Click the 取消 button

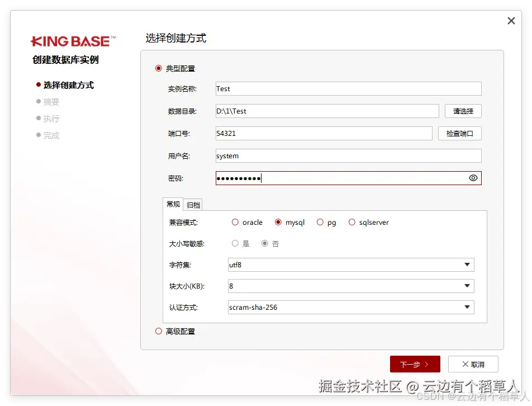click(473, 363)
